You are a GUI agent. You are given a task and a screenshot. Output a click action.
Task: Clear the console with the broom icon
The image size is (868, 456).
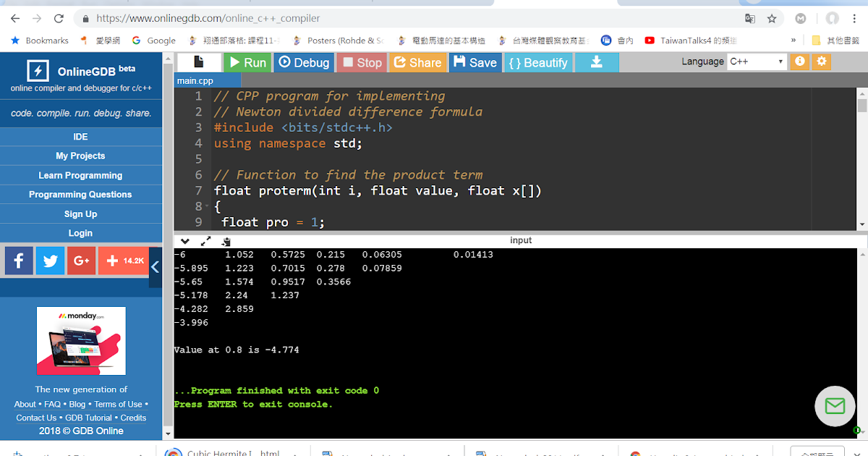click(226, 241)
